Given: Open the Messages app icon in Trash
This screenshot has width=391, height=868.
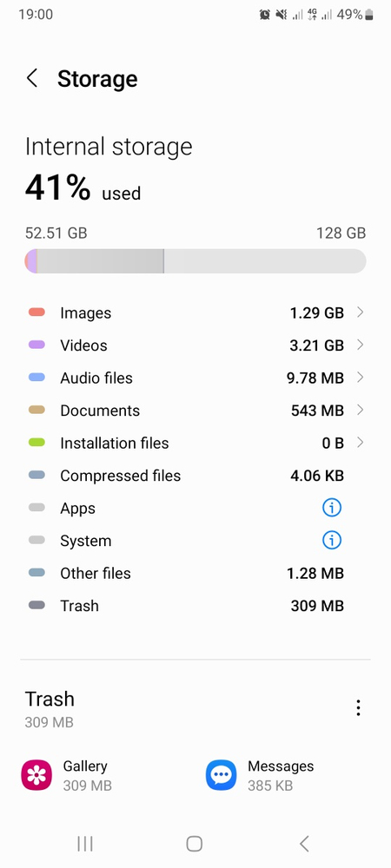Looking at the screenshot, I should 221,775.
